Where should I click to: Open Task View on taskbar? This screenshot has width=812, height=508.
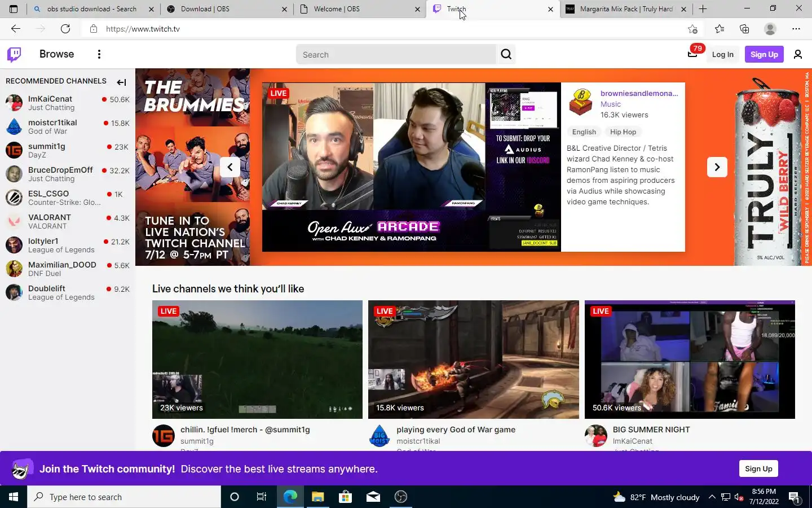[261, 497]
